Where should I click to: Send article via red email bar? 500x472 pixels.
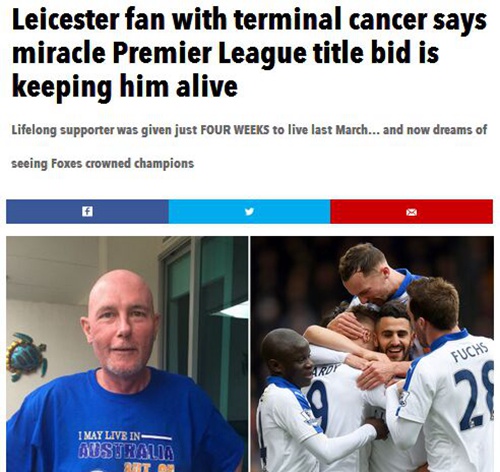pos(412,211)
